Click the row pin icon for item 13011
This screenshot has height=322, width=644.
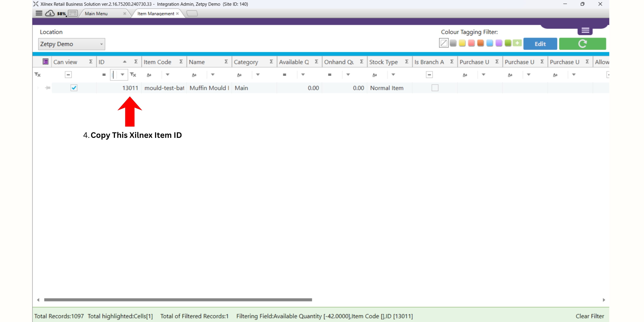coord(48,88)
